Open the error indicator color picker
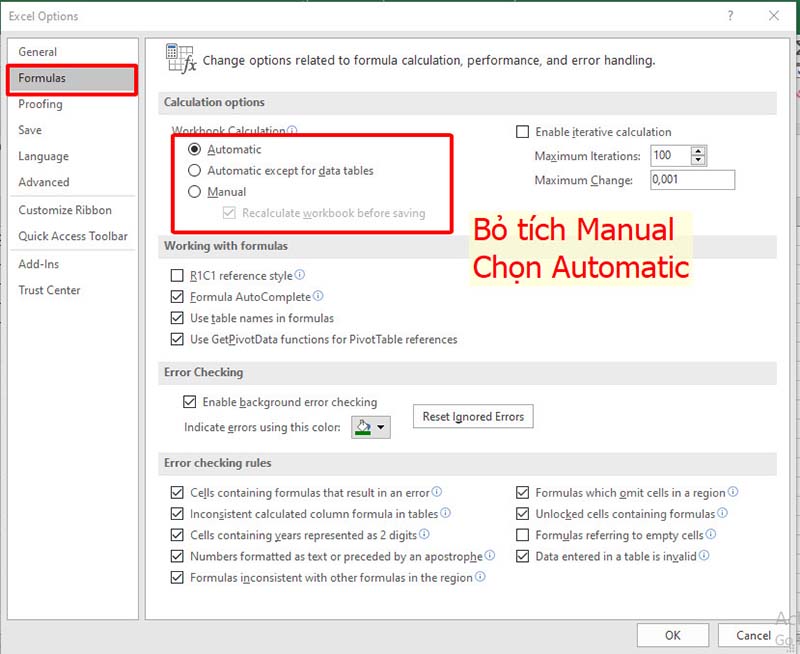Viewport: 800px width, 654px height. [371, 427]
